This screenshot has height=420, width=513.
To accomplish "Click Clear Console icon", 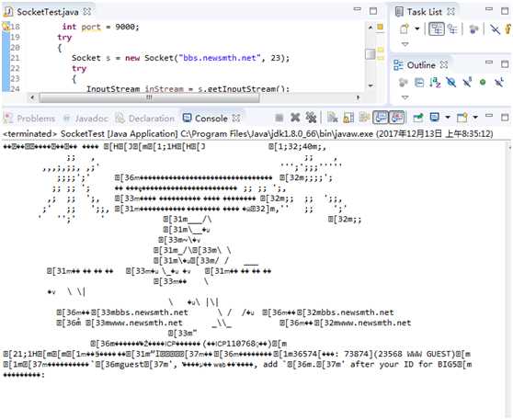I will 333,118.
